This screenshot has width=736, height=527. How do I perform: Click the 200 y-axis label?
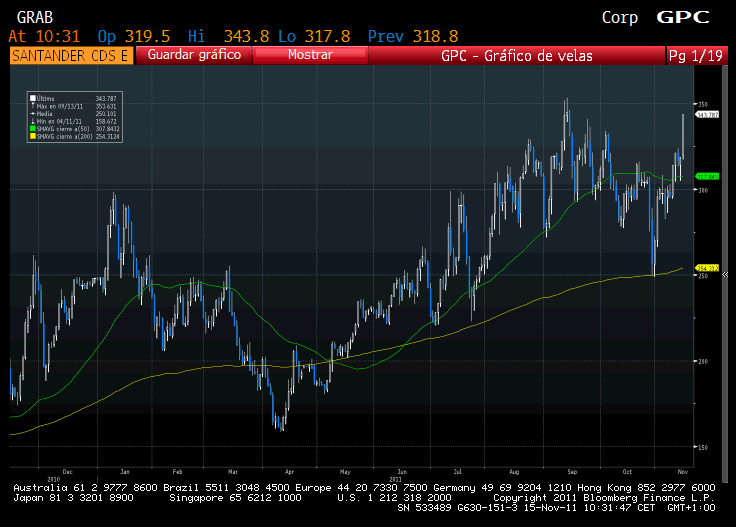703,361
